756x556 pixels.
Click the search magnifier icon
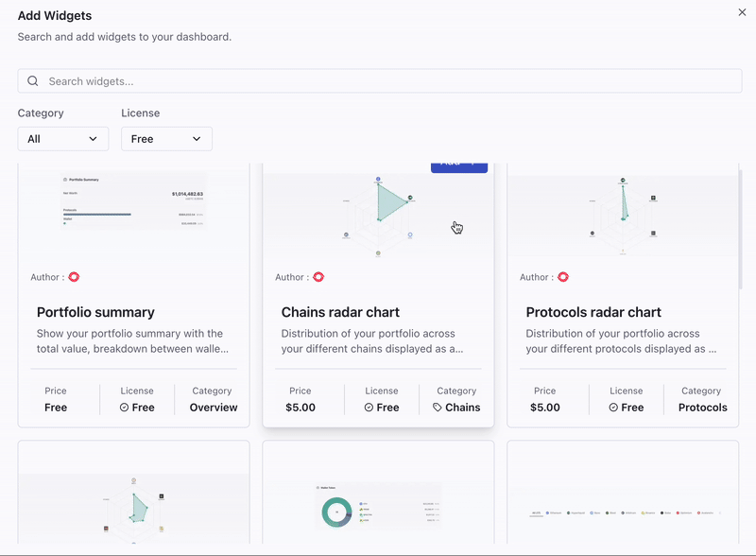[x=33, y=80]
